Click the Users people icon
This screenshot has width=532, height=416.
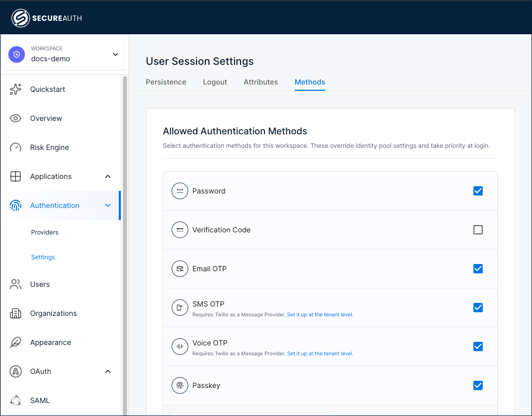[x=16, y=284]
